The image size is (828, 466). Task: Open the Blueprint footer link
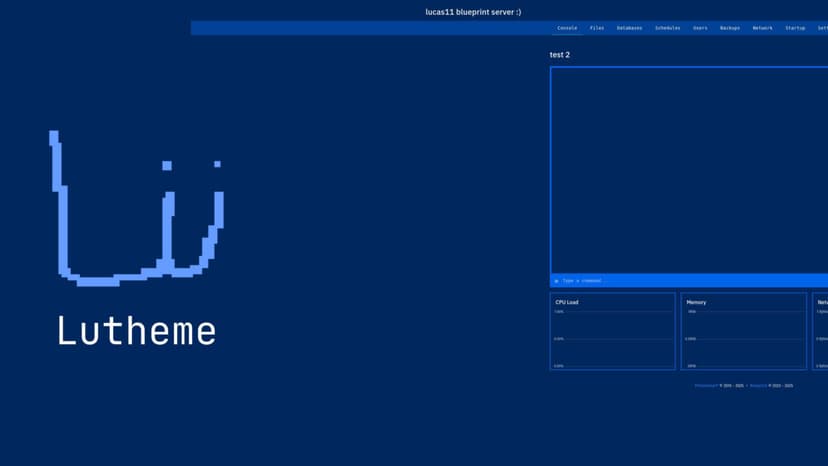(x=758, y=385)
